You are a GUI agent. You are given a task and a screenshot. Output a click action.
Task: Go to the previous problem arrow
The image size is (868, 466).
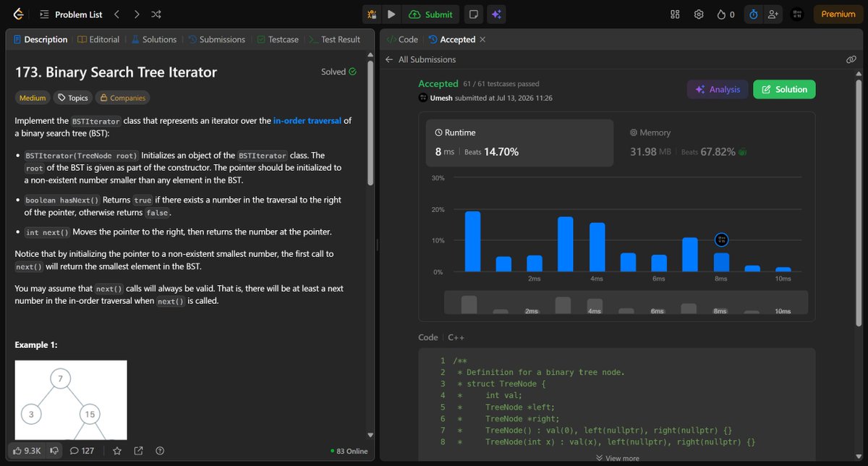point(117,14)
